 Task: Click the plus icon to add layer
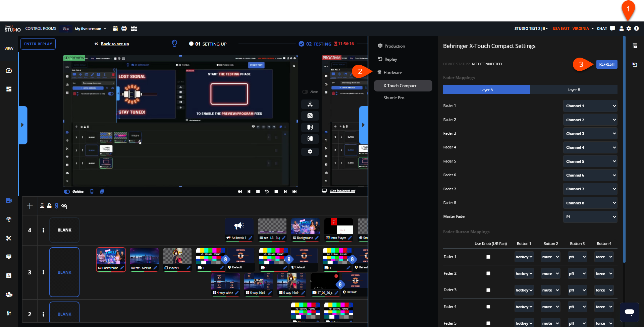pos(30,206)
